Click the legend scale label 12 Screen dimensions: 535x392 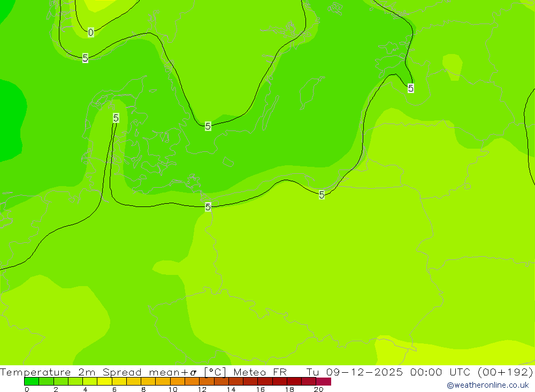point(202,389)
